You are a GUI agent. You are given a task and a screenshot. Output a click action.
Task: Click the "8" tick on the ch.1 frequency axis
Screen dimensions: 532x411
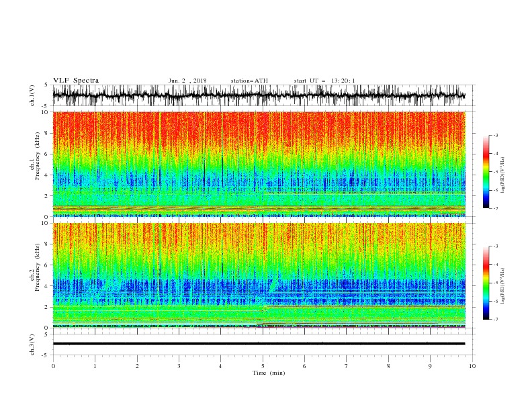(x=46, y=133)
